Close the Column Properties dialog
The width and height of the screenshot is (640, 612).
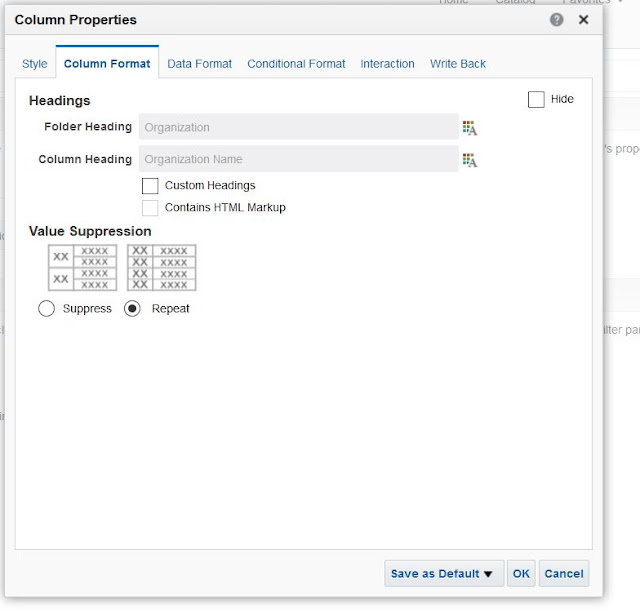click(x=583, y=20)
